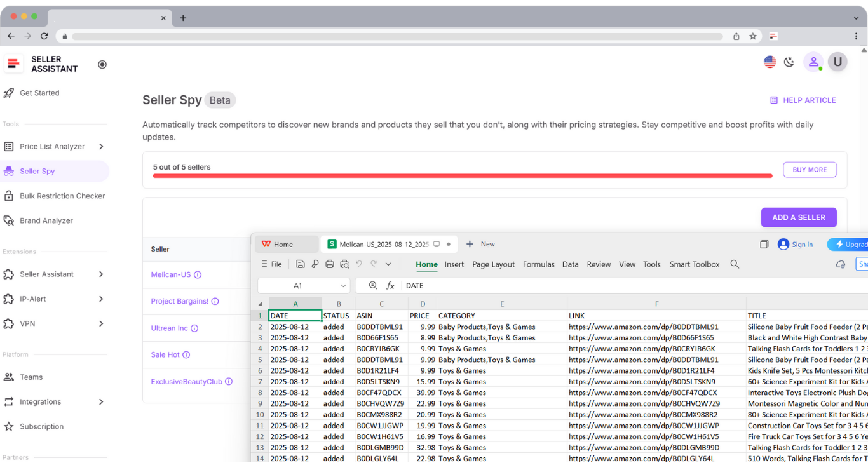Screen dimensions: 868x465
Task: Click info icon next to ExclusiveBeautyClub
Action: (229, 382)
